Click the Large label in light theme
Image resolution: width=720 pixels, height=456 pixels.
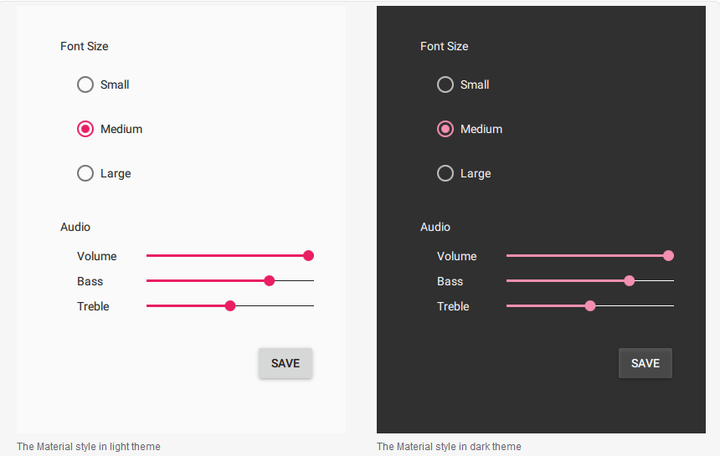coord(115,174)
